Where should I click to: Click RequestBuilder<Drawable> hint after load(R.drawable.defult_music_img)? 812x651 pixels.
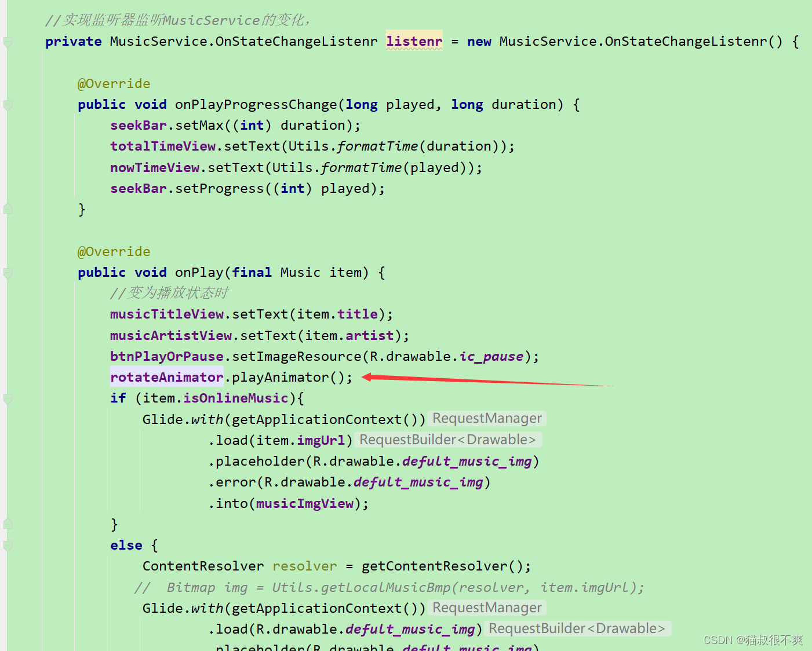(577, 628)
